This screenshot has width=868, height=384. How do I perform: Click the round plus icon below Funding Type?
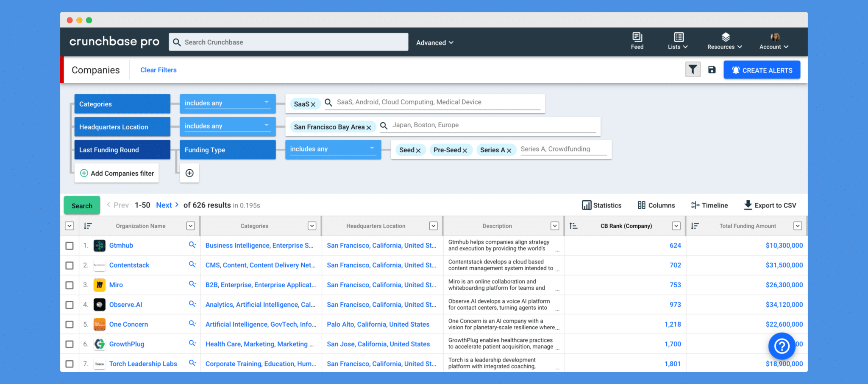(x=189, y=173)
